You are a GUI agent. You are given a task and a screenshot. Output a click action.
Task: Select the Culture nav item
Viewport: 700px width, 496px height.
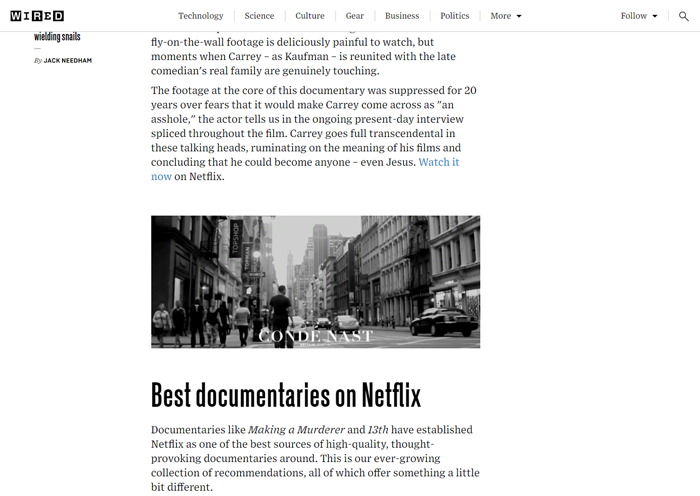[309, 16]
